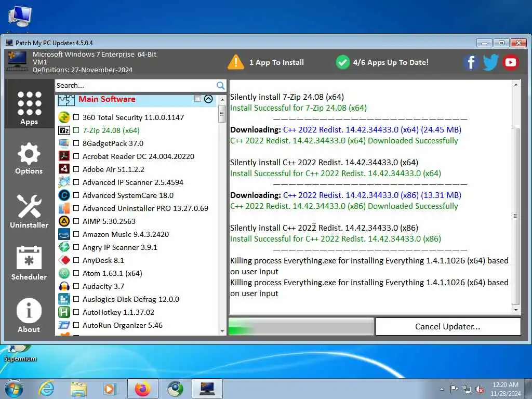The image size is (532, 399).
Task: Open Internet Explorer from the taskbar
Action: coord(46,389)
